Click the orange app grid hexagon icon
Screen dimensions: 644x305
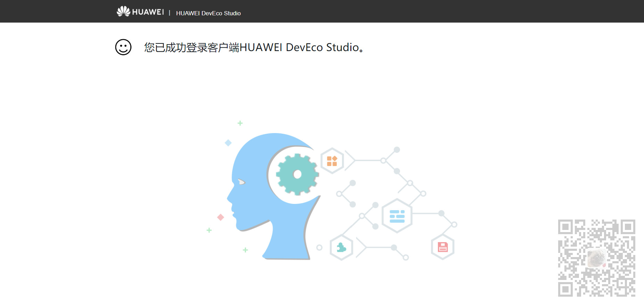pyautogui.click(x=332, y=161)
